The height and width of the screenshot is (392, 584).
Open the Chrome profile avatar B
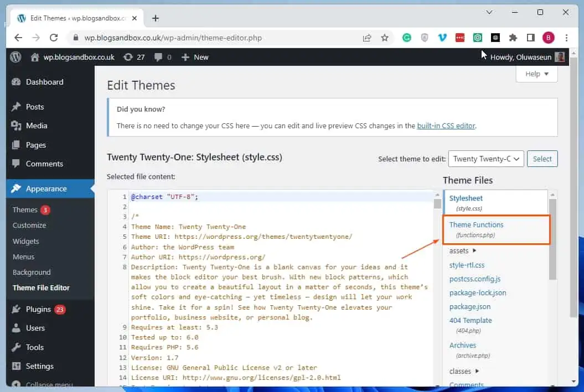click(x=548, y=38)
